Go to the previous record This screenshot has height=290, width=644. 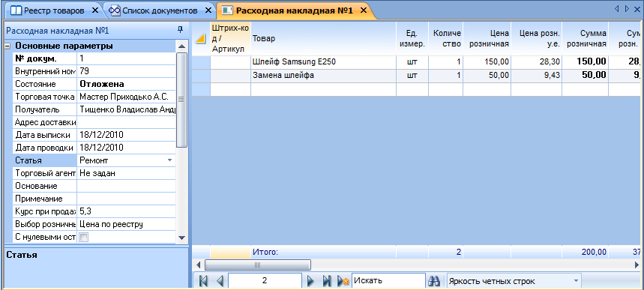[x=220, y=281]
